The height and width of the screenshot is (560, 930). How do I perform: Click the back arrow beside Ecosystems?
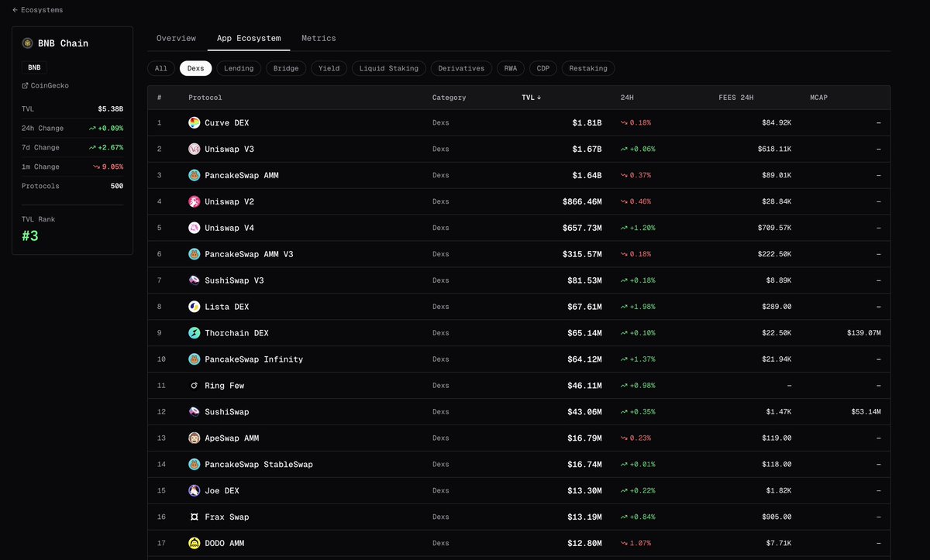[x=15, y=10]
